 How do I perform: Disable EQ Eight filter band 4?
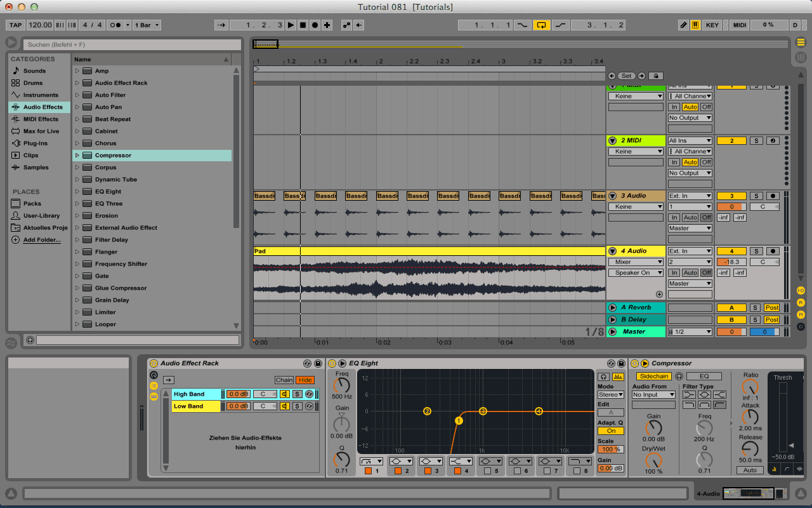(x=458, y=471)
